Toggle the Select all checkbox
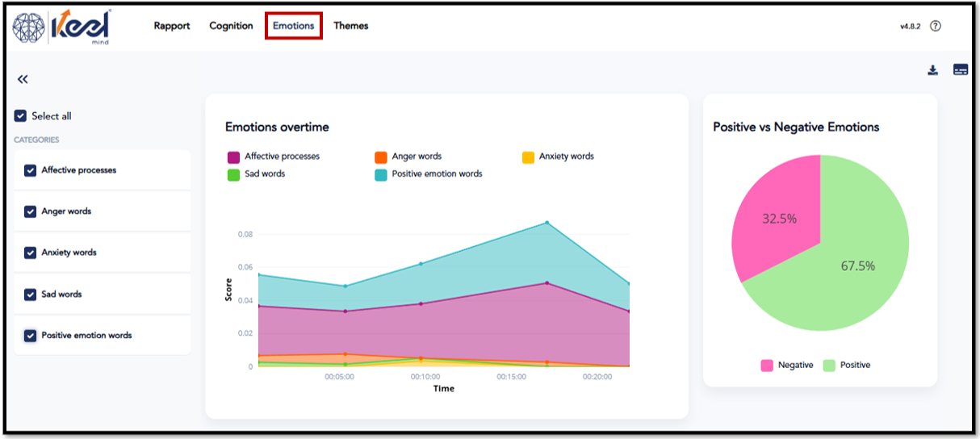 21,116
